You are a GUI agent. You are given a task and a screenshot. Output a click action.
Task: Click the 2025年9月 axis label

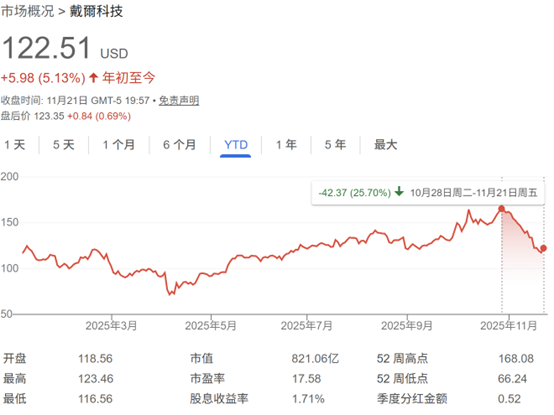(x=407, y=326)
